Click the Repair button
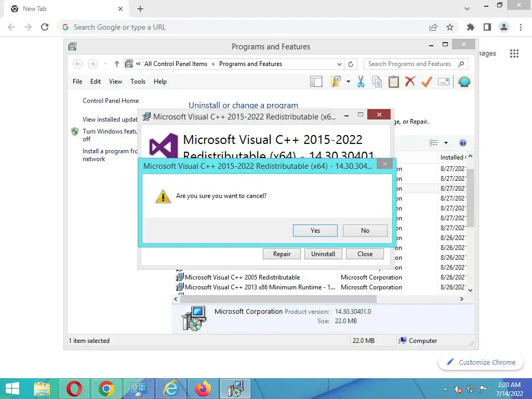The image size is (532, 399). click(x=282, y=254)
